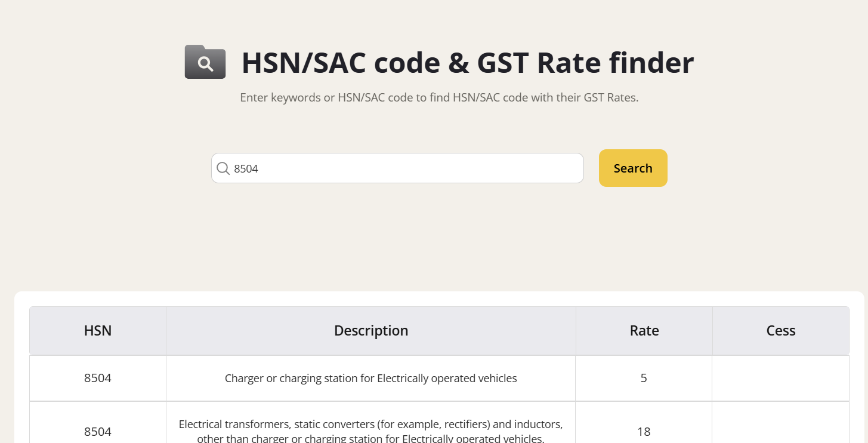Click the charging station description cell

[371, 378]
